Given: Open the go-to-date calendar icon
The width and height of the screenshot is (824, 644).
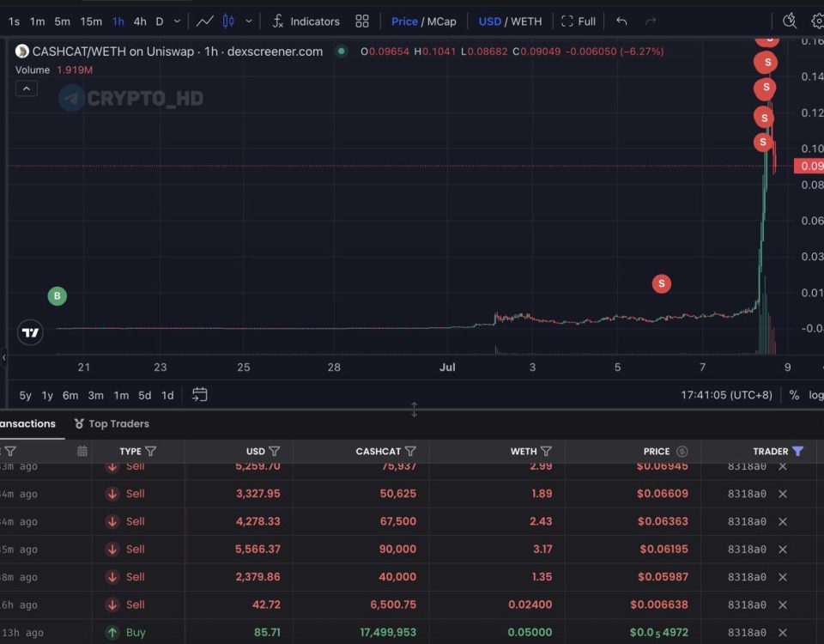Looking at the screenshot, I should (x=200, y=395).
